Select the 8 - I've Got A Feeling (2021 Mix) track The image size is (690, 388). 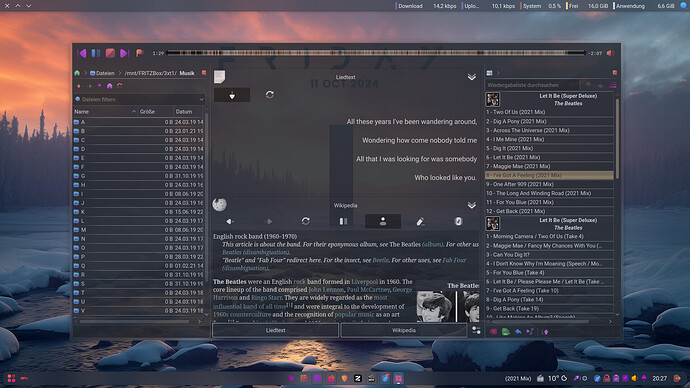tap(549, 175)
